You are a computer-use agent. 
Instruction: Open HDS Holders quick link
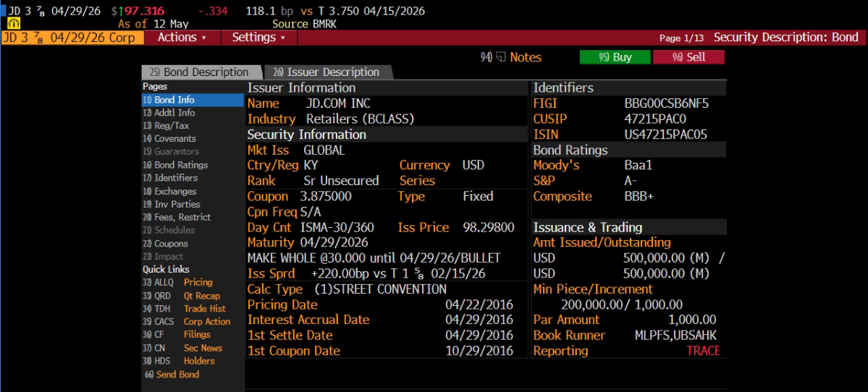(179, 361)
